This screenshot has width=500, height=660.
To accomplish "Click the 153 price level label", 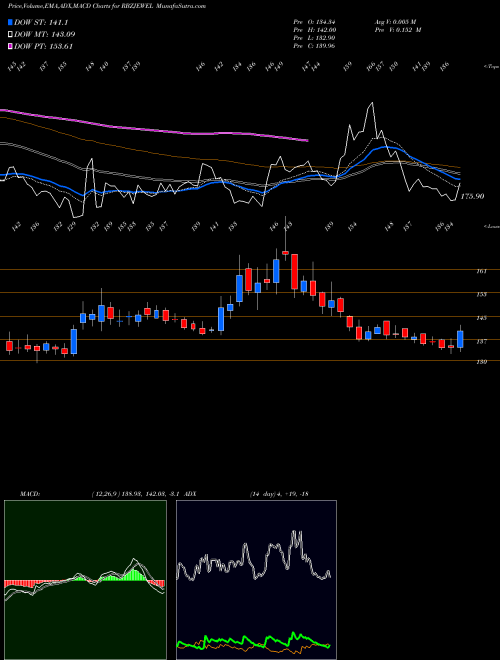I will point(481,295).
